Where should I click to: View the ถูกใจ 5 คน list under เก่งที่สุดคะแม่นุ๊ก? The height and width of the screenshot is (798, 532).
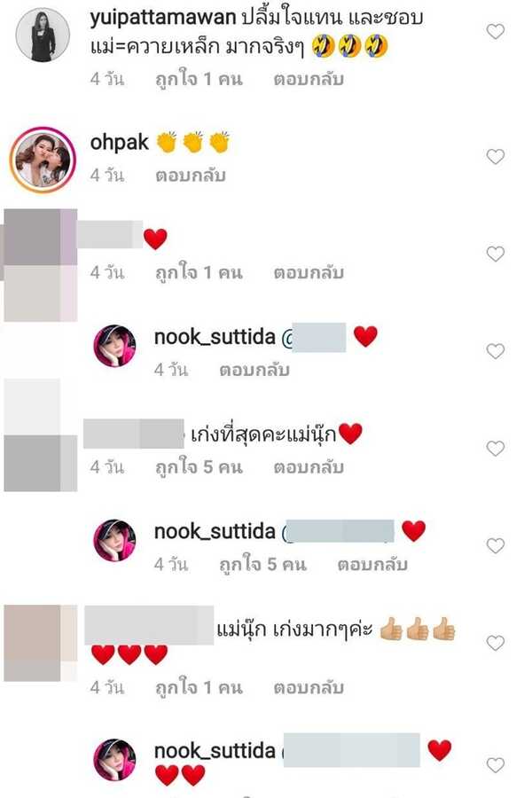point(199,466)
